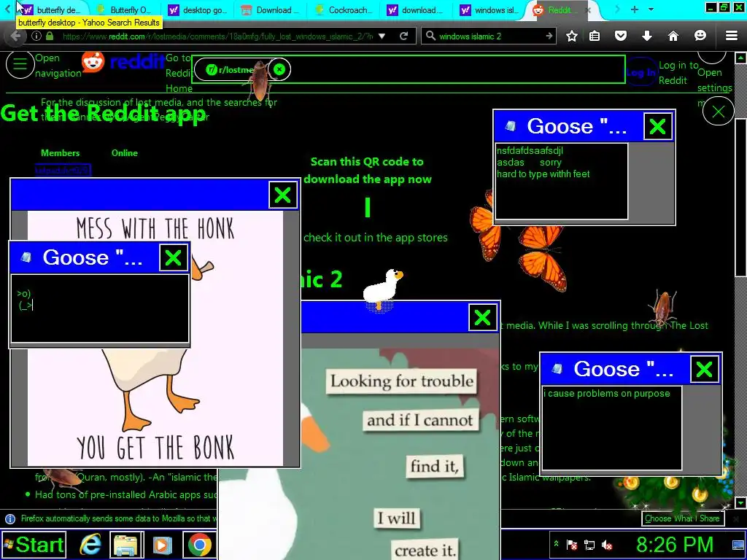Click 'i cause problems on purpose' note text
Screen dimensions: 747x560
coord(608,393)
